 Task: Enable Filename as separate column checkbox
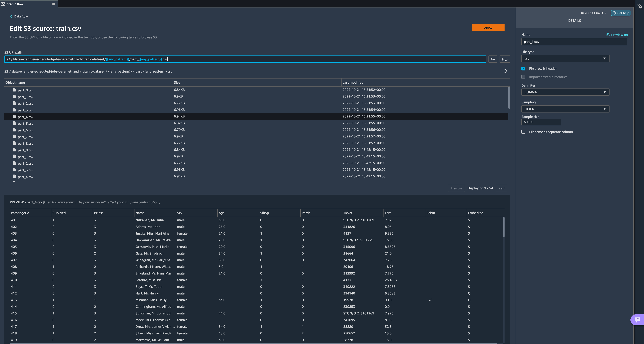click(523, 132)
